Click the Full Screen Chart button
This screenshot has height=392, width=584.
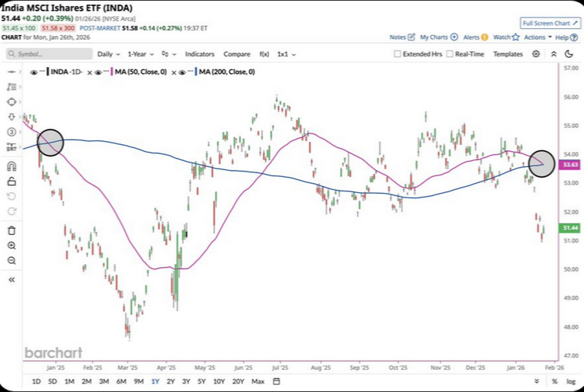(x=545, y=23)
